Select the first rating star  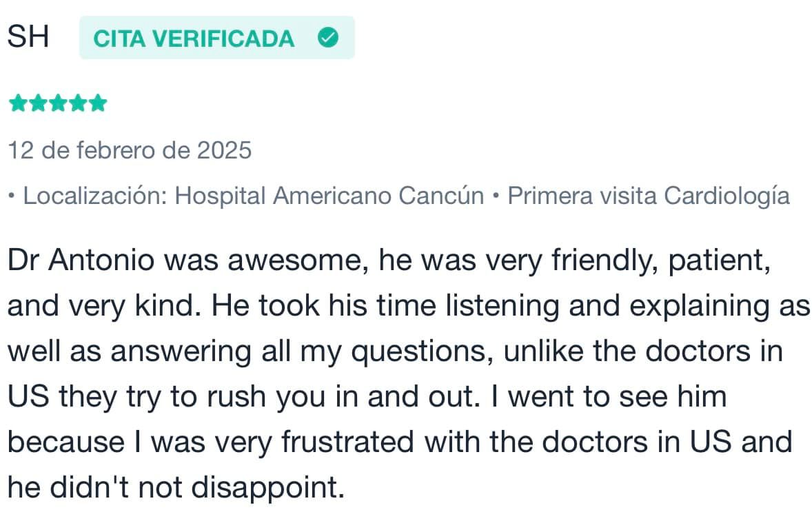pos(18,103)
